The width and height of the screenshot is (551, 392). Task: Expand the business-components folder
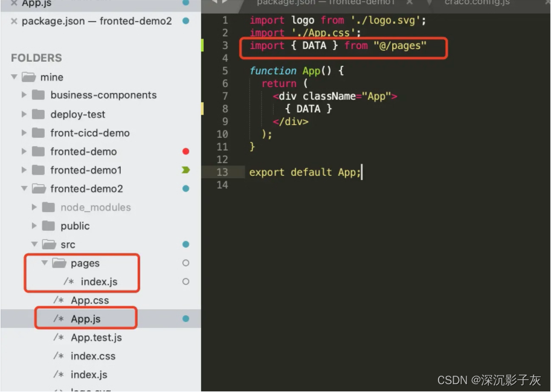24,95
